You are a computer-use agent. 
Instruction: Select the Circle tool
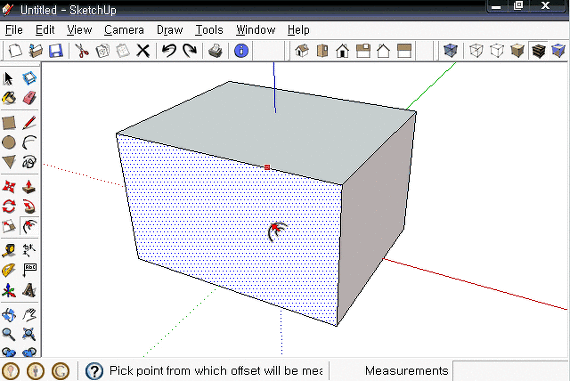coord(9,143)
